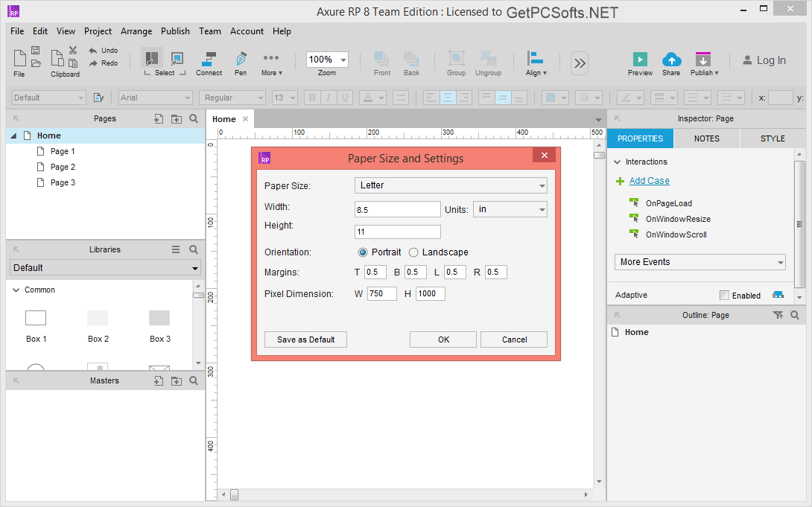Click the Add Case link
The height and width of the screenshot is (507, 812).
650,181
